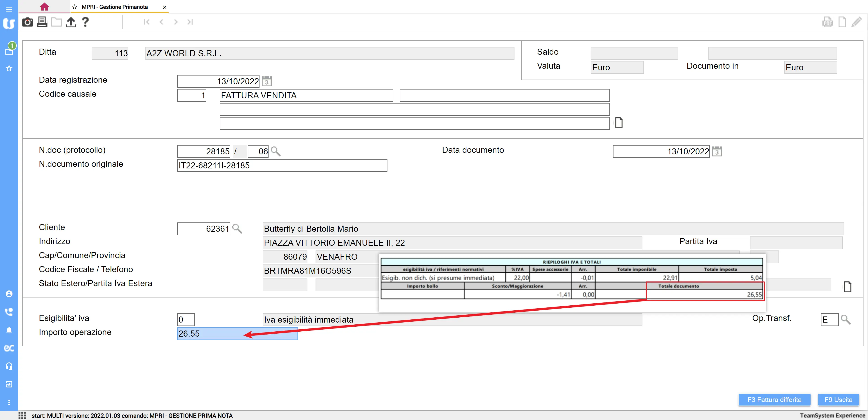Click the Importo operazione field

237,333
